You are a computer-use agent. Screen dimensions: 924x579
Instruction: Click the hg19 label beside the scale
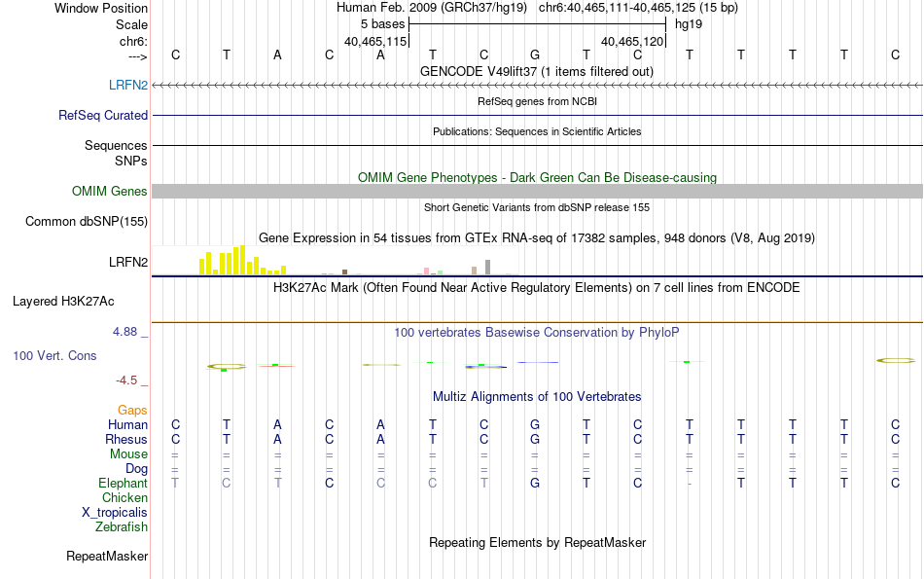click(x=689, y=24)
